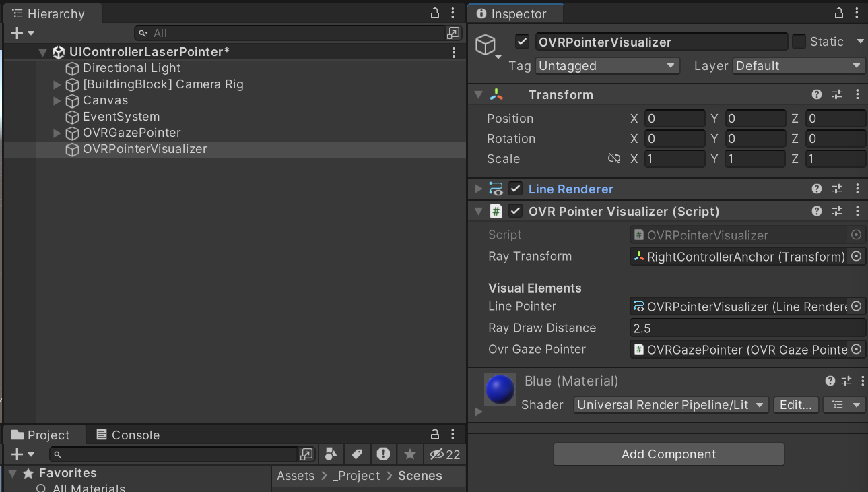Toggle the OVR Pointer Visualizer script off
This screenshot has width=868, height=492.
click(515, 211)
